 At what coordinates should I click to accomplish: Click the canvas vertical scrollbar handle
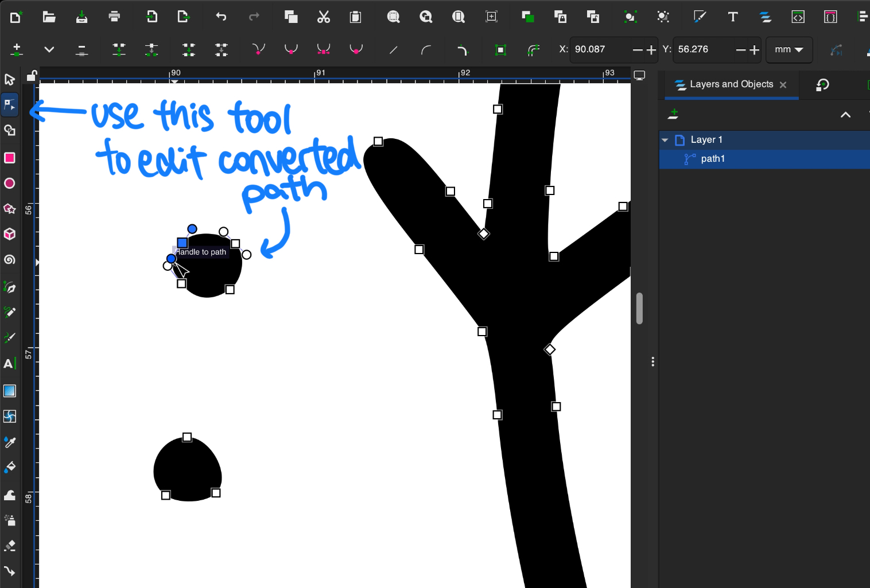click(639, 309)
